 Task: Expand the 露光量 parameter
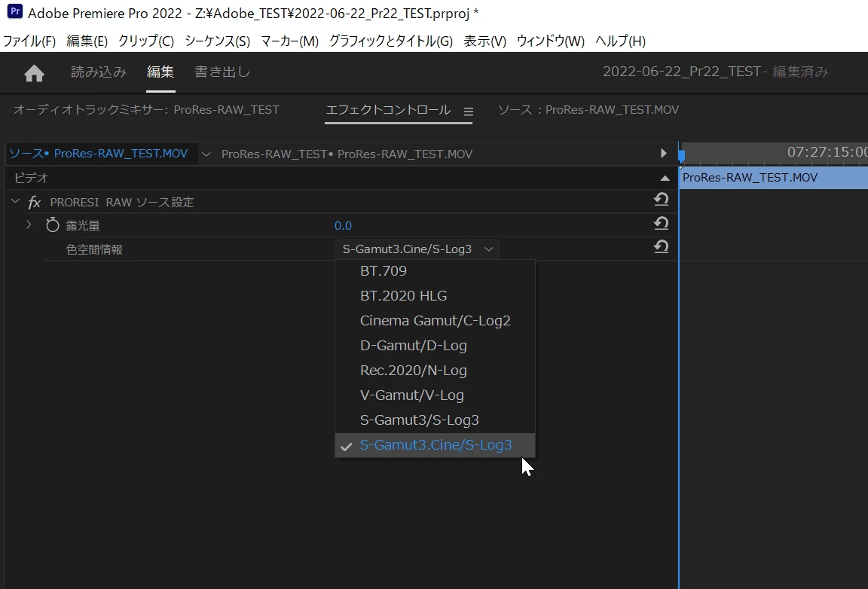click(29, 224)
